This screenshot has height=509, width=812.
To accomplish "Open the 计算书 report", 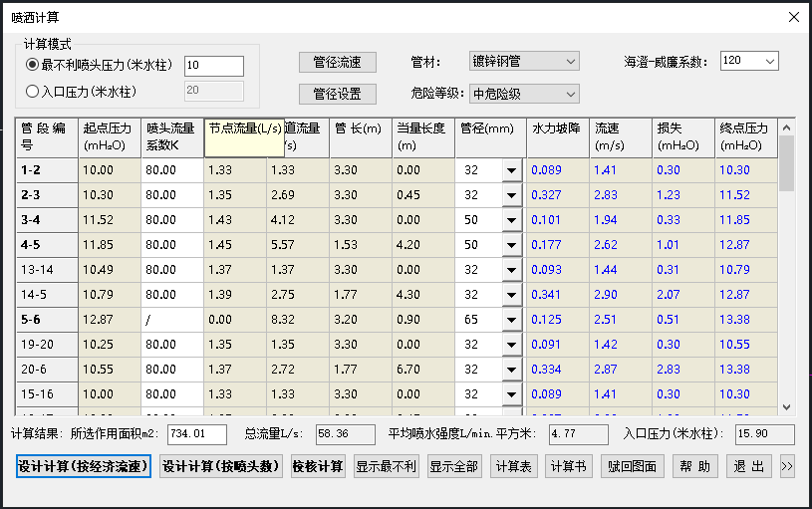I will pyautogui.click(x=569, y=467).
